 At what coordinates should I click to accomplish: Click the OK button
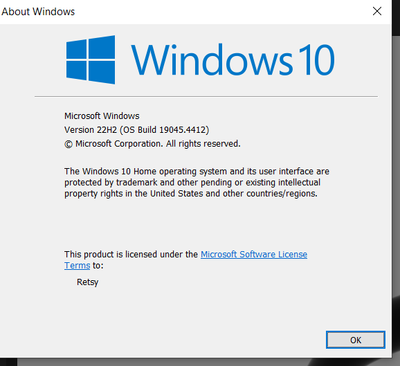(x=355, y=340)
